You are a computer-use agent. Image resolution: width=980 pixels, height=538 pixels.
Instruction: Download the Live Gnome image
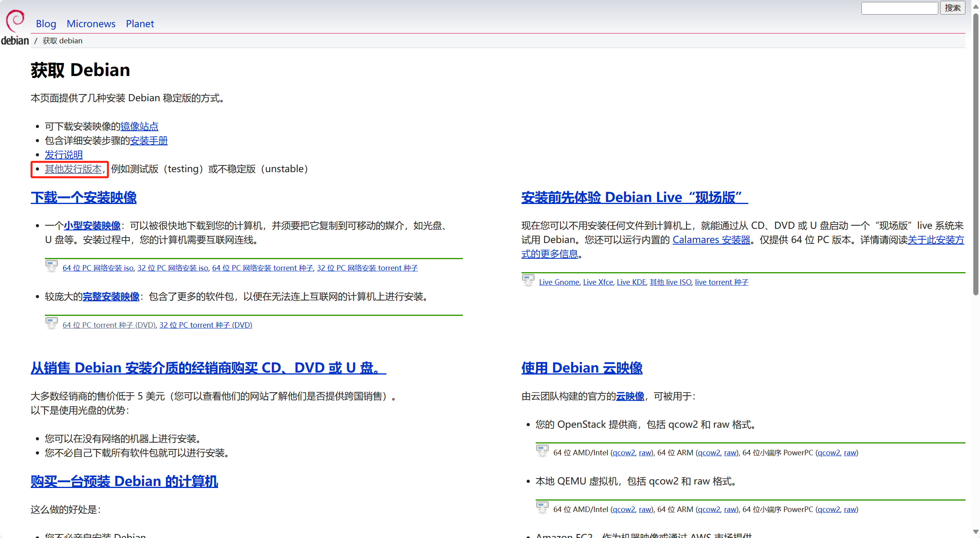[559, 282]
